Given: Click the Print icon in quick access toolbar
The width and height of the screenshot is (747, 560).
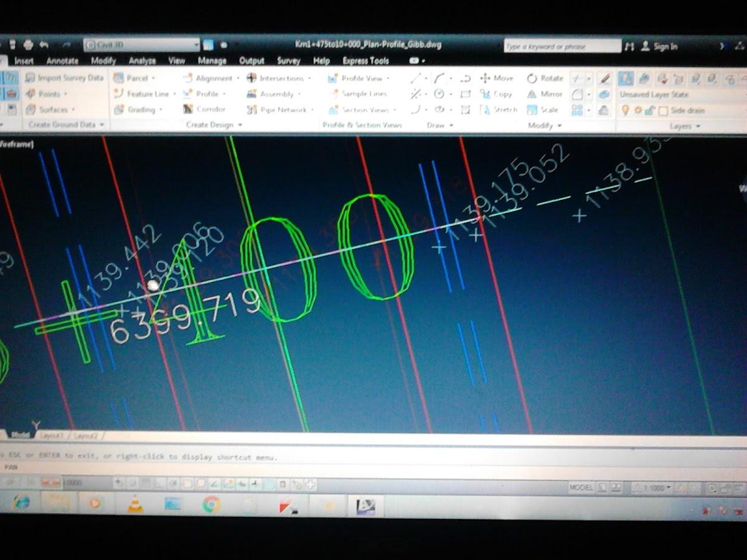Looking at the screenshot, I should (28, 45).
